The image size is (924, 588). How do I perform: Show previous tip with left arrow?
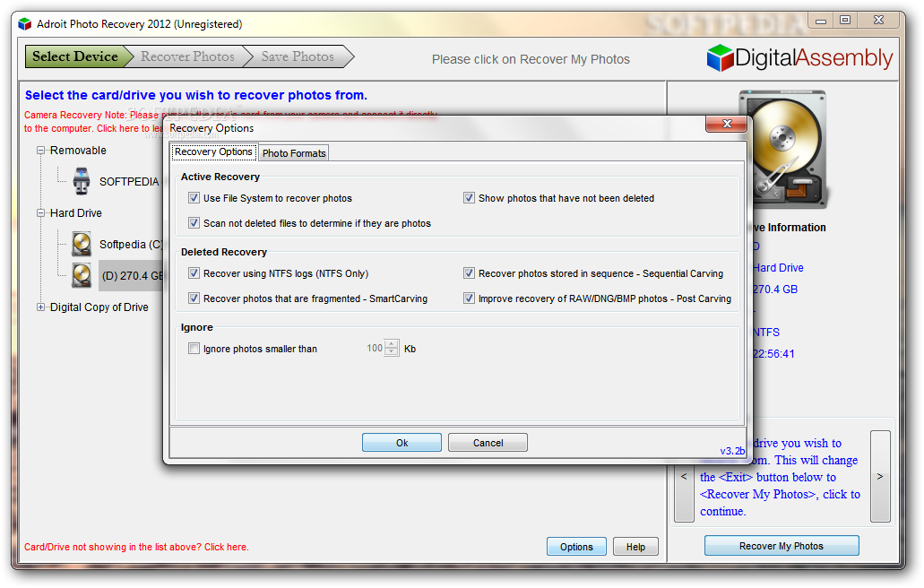tap(684, 476)
